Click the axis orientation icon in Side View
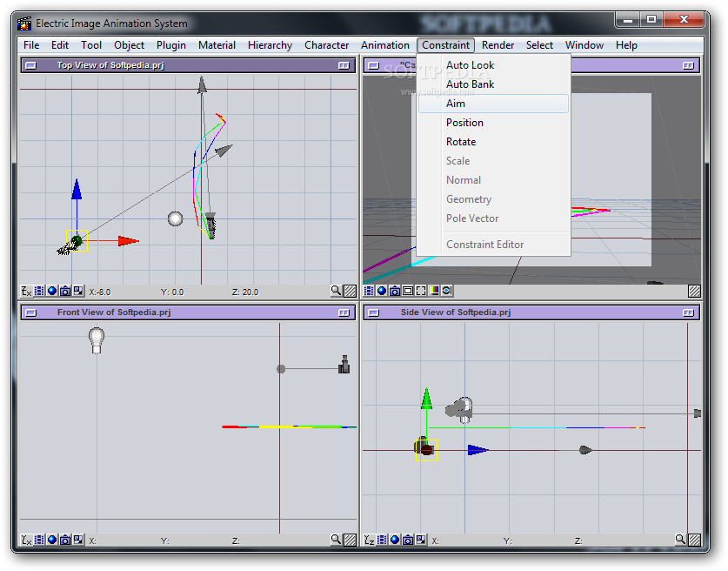The image size is (728, 571). tap(369, 540)
